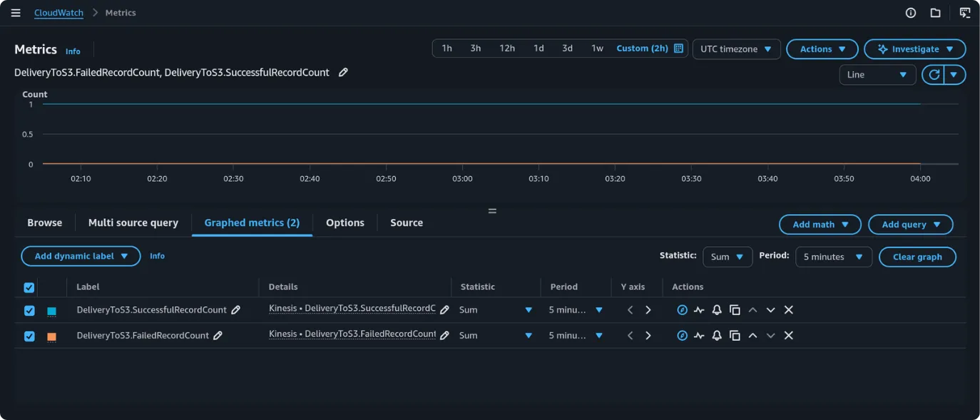Open the global Period 5 minutes dropdown

tap(834, 257)
